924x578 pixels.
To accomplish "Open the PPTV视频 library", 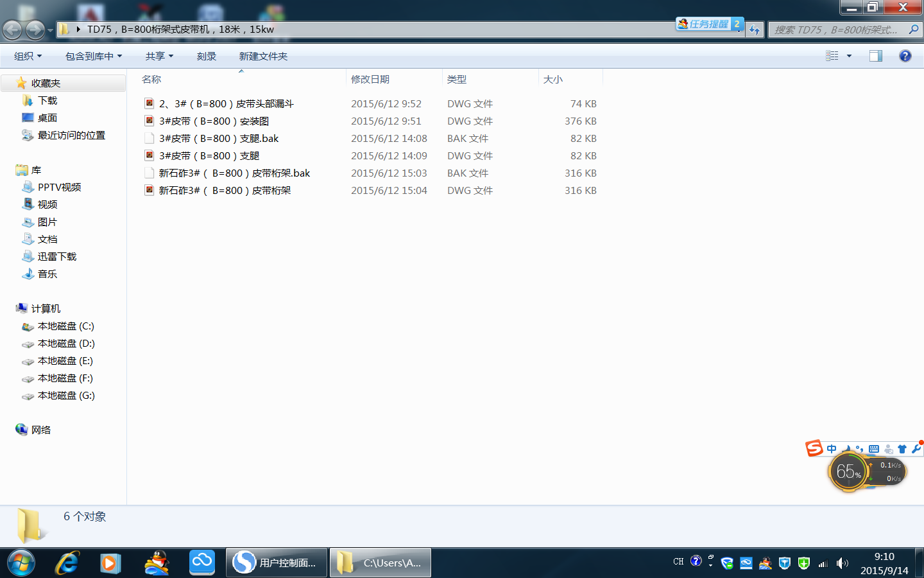I will click(59, 187).
